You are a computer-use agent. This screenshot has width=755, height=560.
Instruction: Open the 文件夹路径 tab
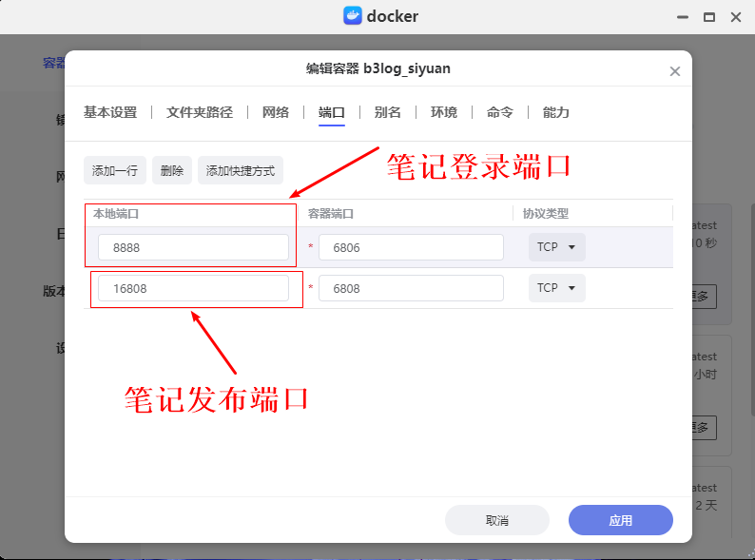tap(200, 113)
